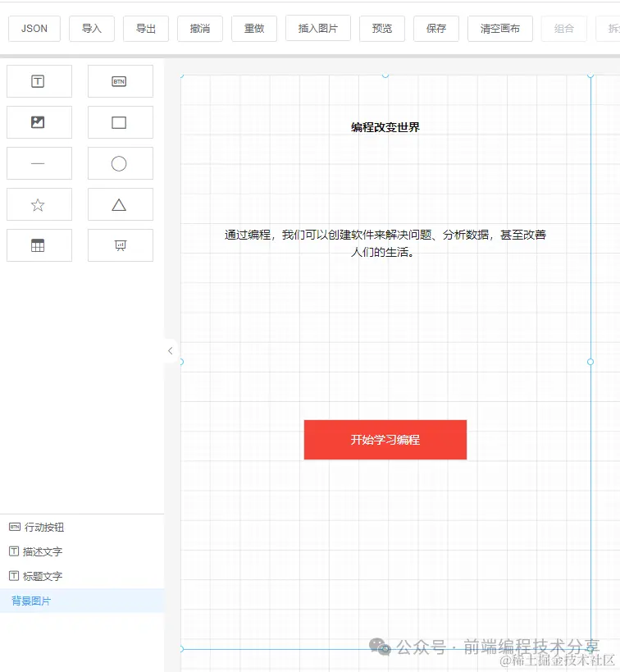The height and width of the screenshot is (672, 620).
Task: Click the 导入 import button
Action: pos(92,29)
